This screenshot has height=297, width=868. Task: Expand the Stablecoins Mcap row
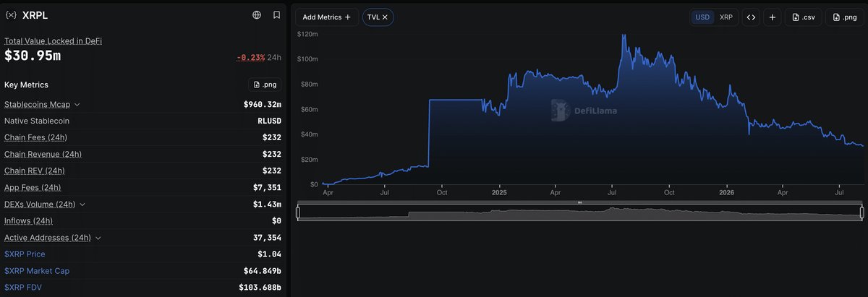77,105
